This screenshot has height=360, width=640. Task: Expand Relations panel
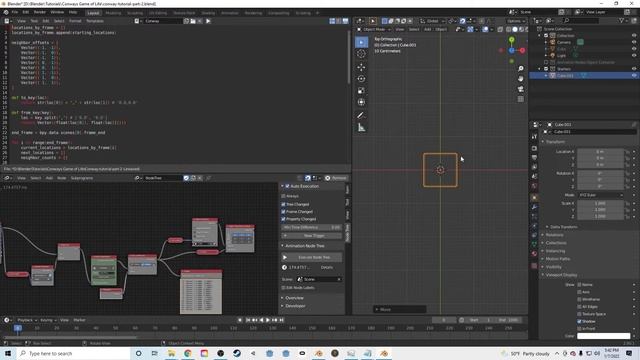point(553,235)
